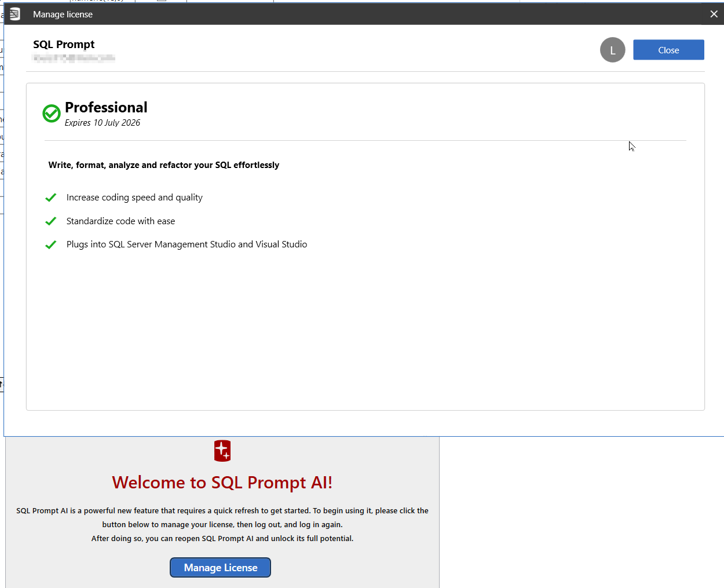Image resolution: width=724 pixels, height=588 pixels.
Task: Click the Standardize code with ease text
Action: [120, 221]
